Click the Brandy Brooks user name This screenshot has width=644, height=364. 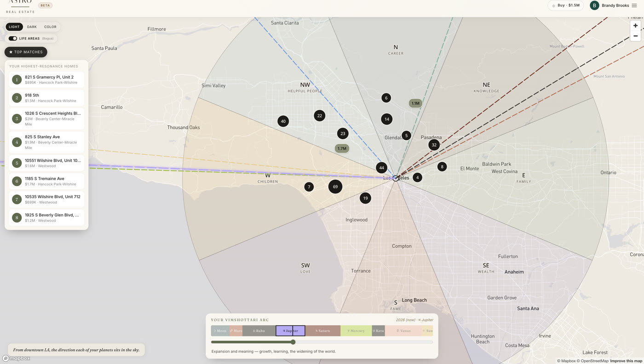coord(615,6)
